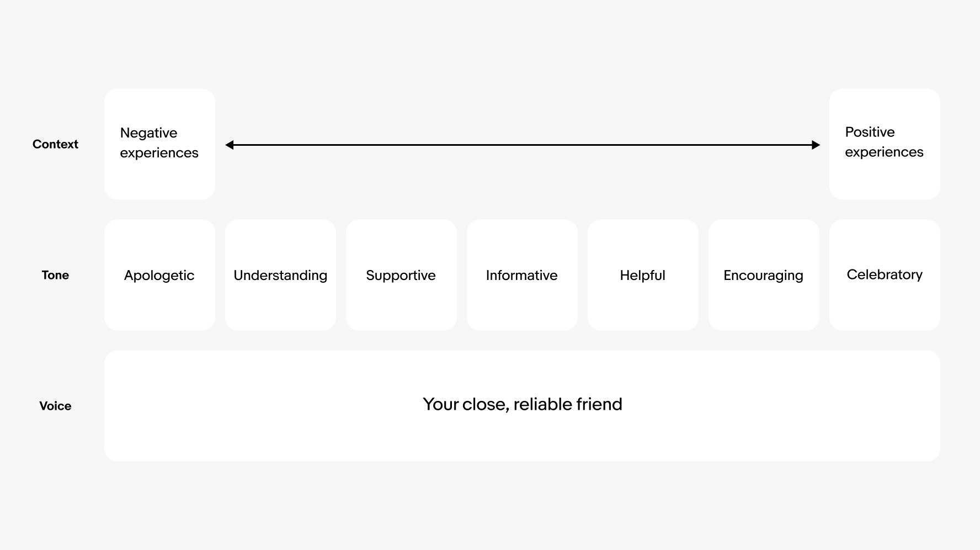Click the Tone row label

(55, 275)
